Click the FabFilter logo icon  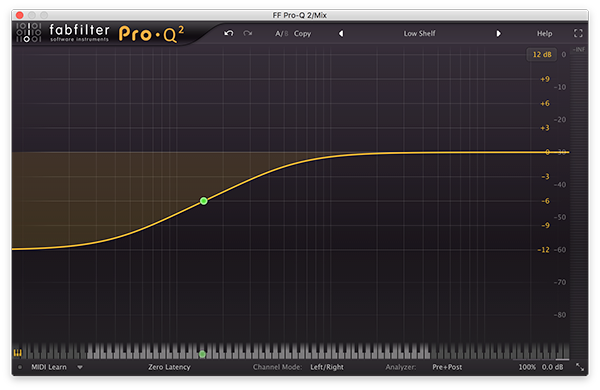click(29, 33)
